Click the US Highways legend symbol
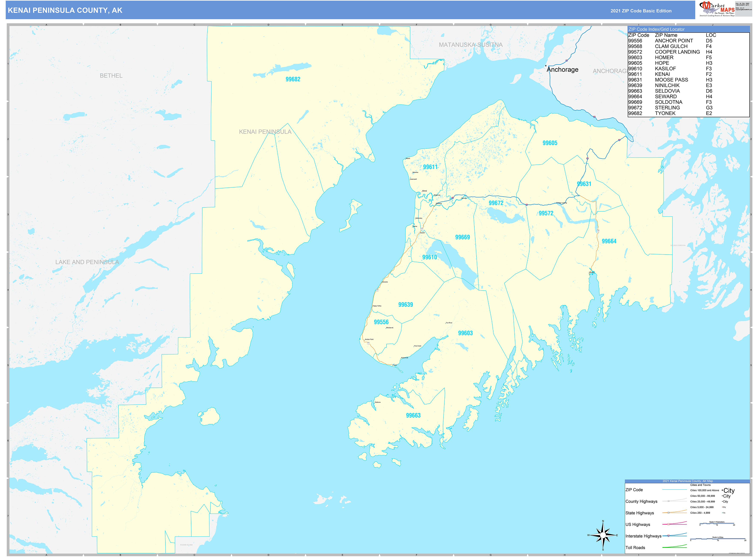Image resolution: width=756 pixels, height=557 pixels. (675, 525)
